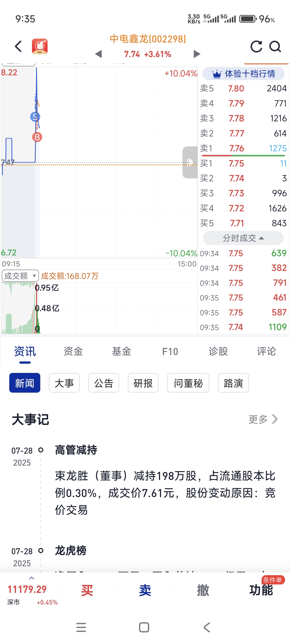This screenshot has height=644, width=290.
Task: Switch to next stock with right triangle
Action: point(197,54)
